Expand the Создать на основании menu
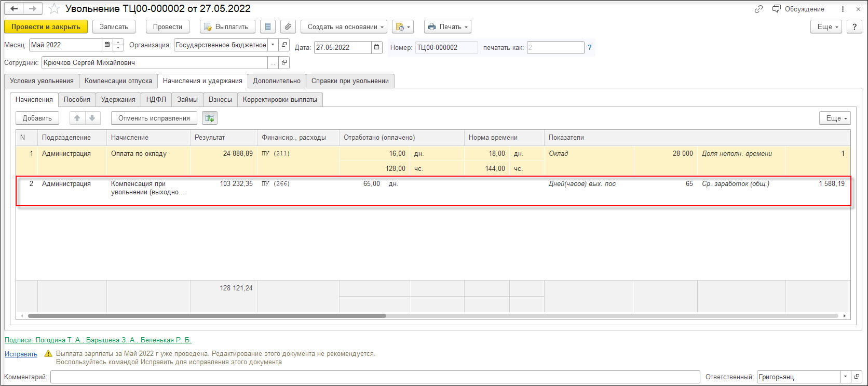This screenshot has height=386, width=868. (344, 26)
